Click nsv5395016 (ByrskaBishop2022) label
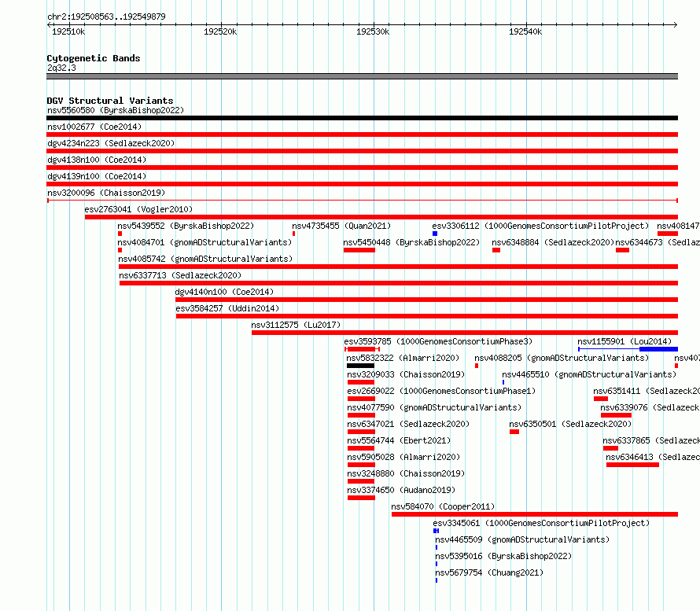This screenshot has width=700, height=611. tap(503, 556)
